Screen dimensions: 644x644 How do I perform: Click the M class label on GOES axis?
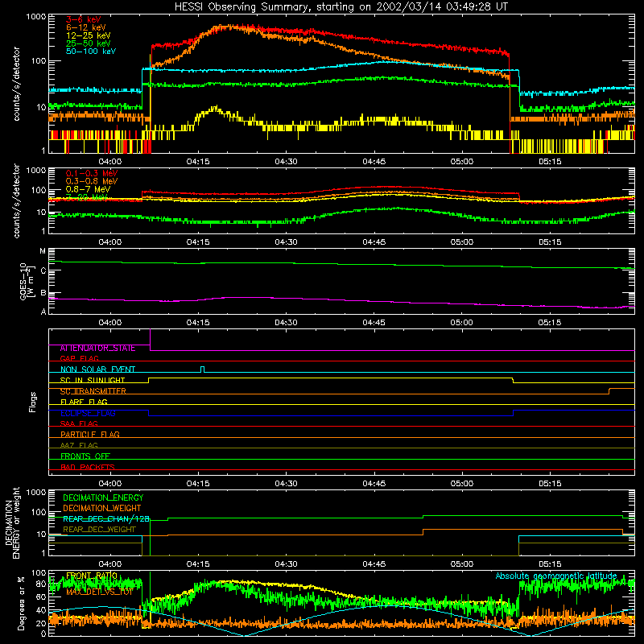[43, 251]
